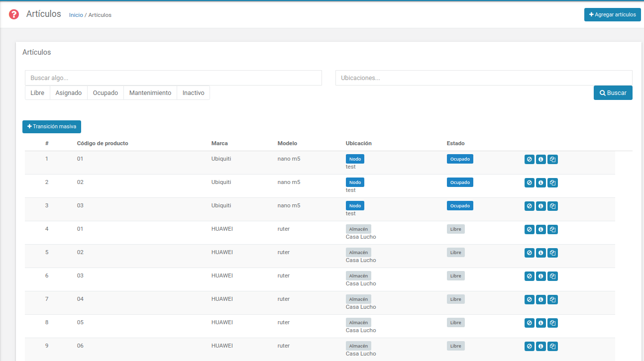
Task: Open the Ubicaciones selector field
Action: [x=484, y=78]
